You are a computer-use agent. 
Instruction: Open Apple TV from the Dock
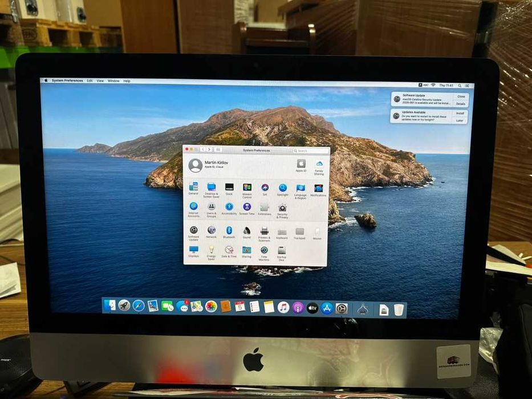pyautogui.click(x=312, y=308)
